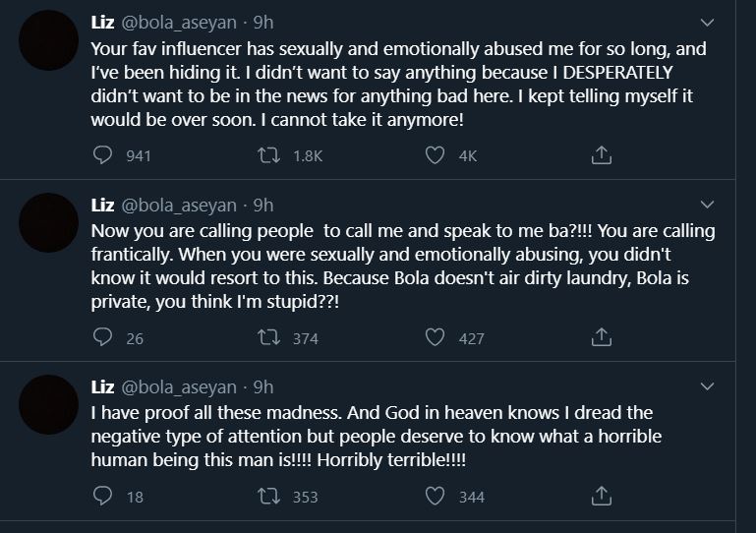The image size is (756, 533).
Task: Like the tweet with 427 likes
Action: [435, 337]
